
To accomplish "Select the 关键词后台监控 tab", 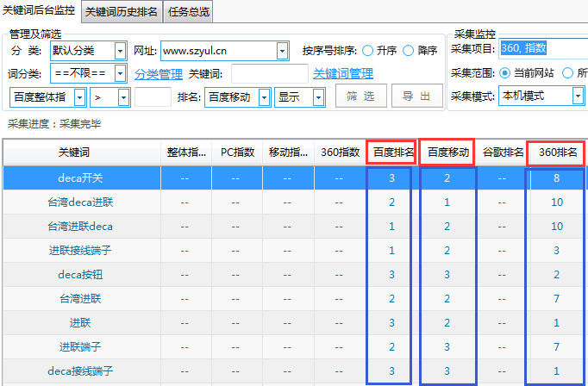I will (x=41, y=12).
